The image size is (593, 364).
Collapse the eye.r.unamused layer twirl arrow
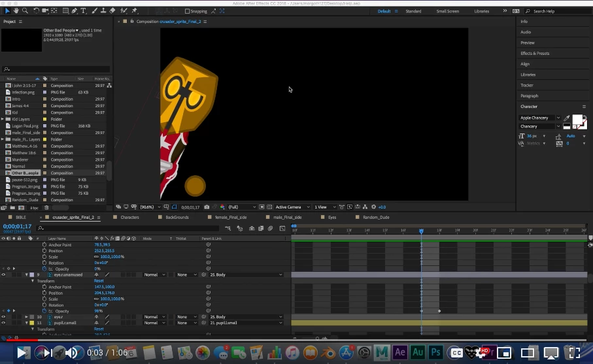pyautogui.click(x=26, y=274)
